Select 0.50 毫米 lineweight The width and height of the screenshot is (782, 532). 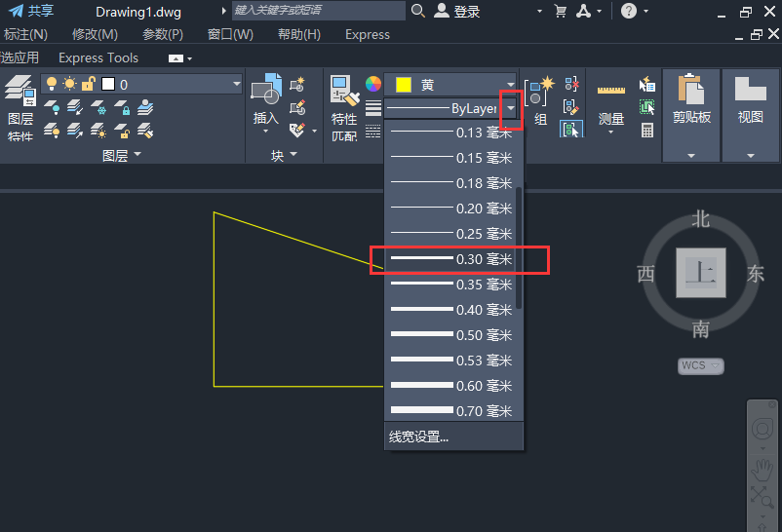click(x=453, y=335)
